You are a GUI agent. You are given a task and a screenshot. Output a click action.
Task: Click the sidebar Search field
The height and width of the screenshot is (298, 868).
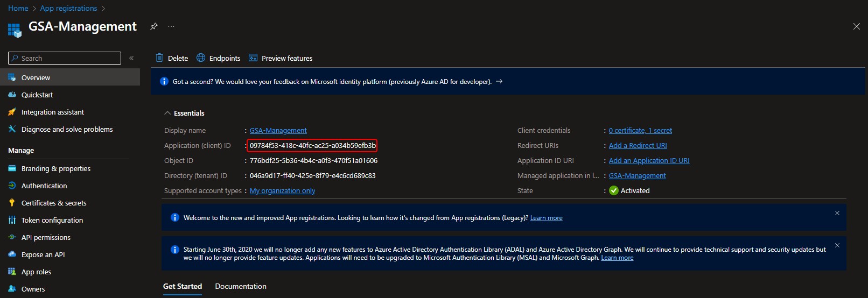(65, 58)
